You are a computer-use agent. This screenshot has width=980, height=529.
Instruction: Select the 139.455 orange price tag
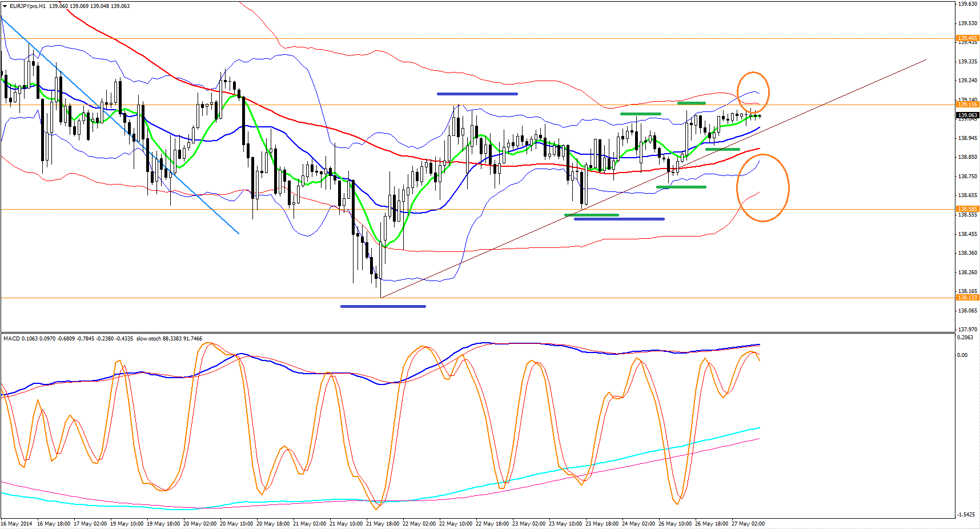point(967,38)
